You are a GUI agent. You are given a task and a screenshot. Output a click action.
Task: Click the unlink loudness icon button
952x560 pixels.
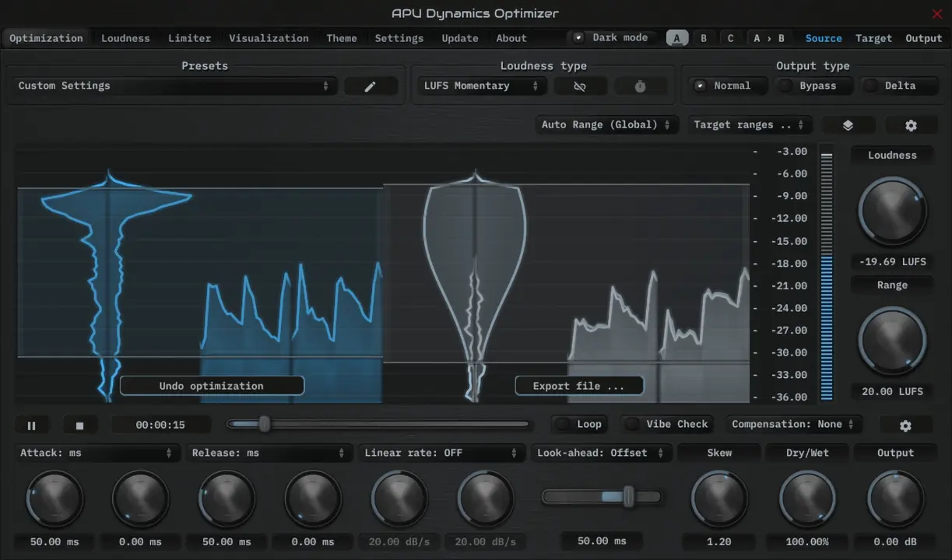point(579,86)
